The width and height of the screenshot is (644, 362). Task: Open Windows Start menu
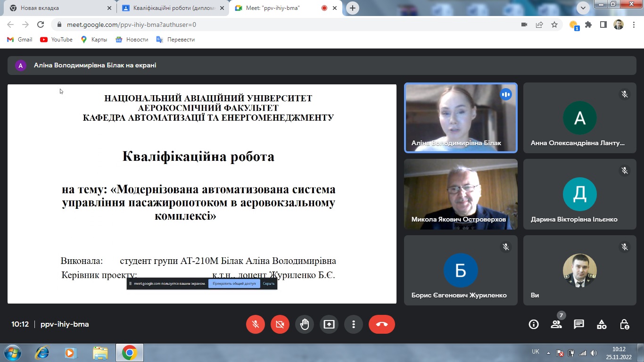[x=12, y=353]
